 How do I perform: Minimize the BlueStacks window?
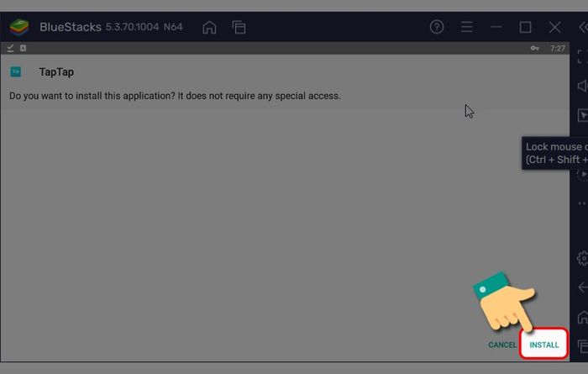click(496, 27)
